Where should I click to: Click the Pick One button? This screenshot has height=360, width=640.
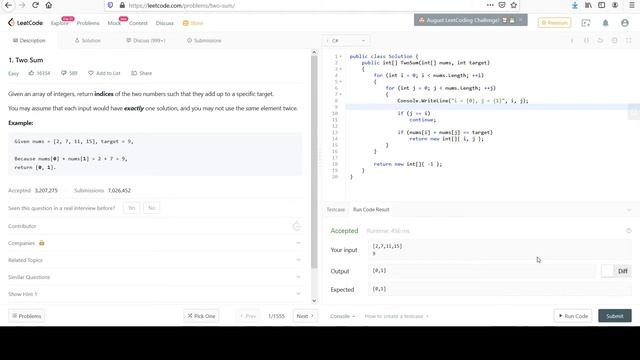coord(201,316)
